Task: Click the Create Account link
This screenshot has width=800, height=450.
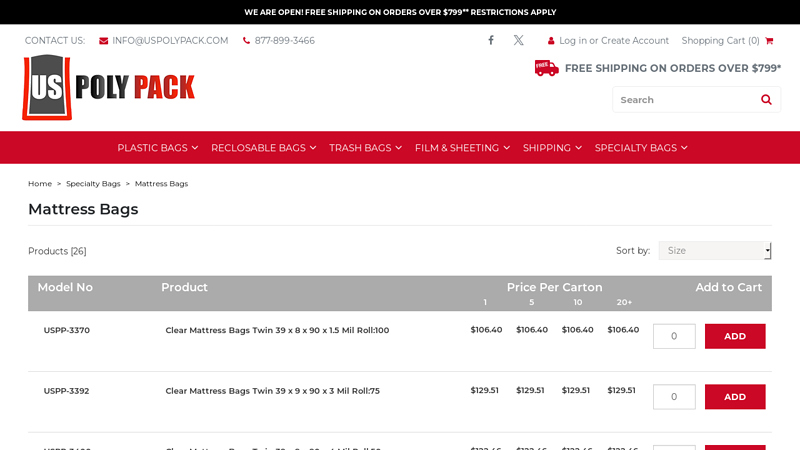Action: tap(635, 41)
